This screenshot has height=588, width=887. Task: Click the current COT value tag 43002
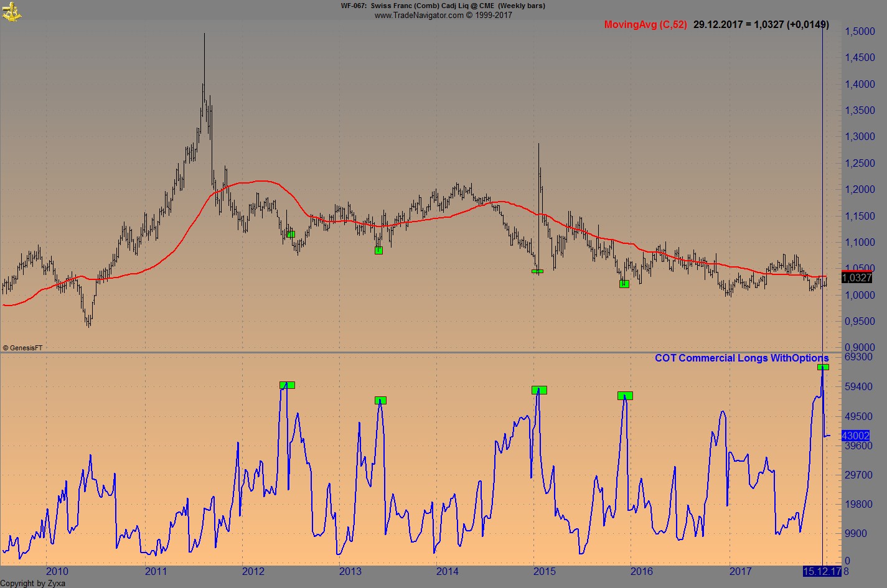855,436
